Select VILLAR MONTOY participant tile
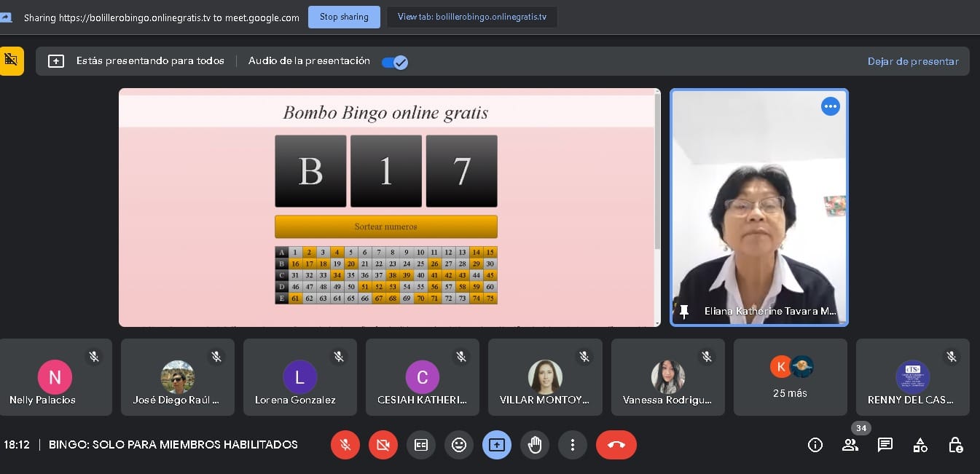 (545, 377)
